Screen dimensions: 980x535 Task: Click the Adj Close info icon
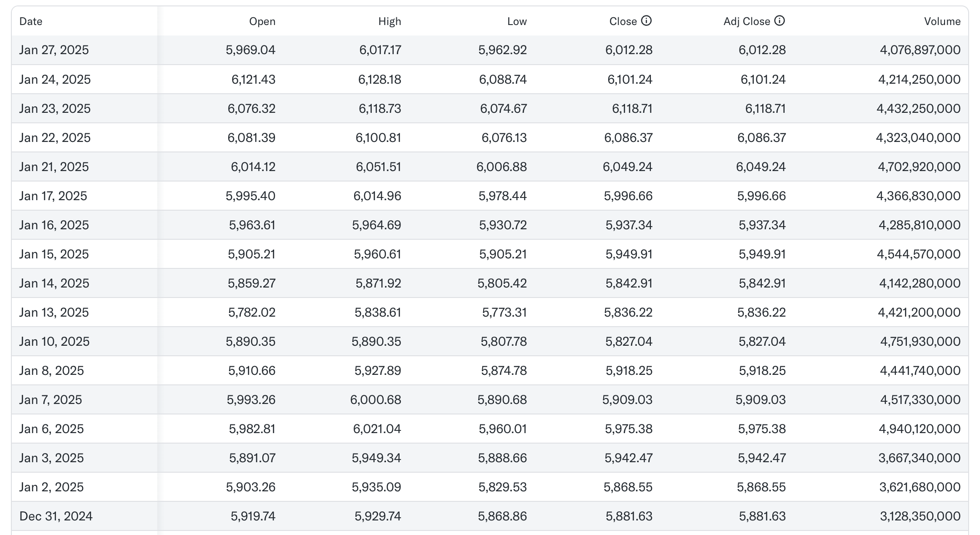pyautogui.click(x=779, y=21)
